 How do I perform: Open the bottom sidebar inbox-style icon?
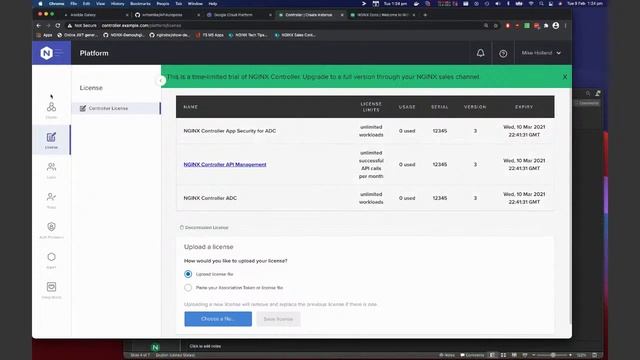coord(51,287)
